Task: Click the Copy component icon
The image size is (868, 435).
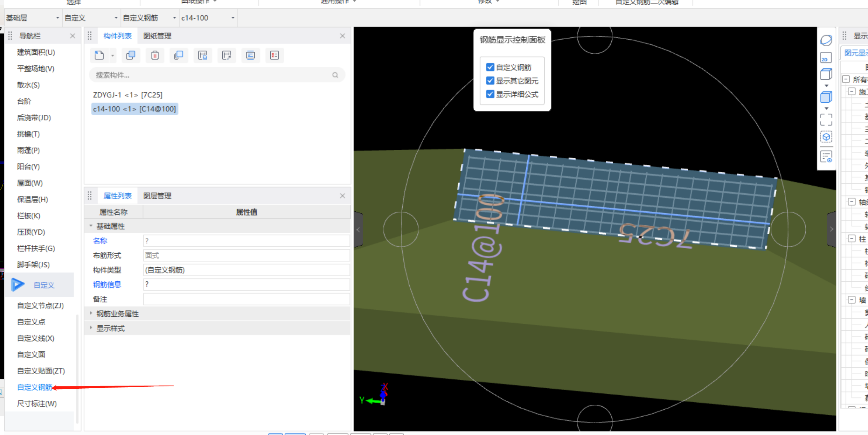Action: click(x=131, y=55)
